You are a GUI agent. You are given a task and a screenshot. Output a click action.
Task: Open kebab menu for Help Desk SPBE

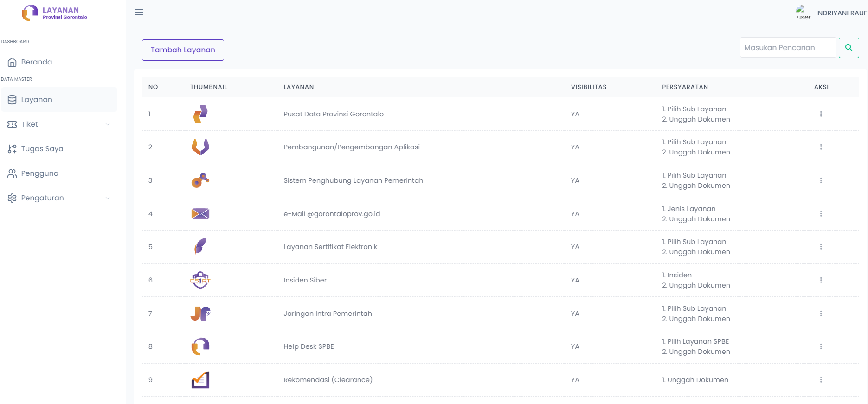pyautogui.click(x=821, y=346)
